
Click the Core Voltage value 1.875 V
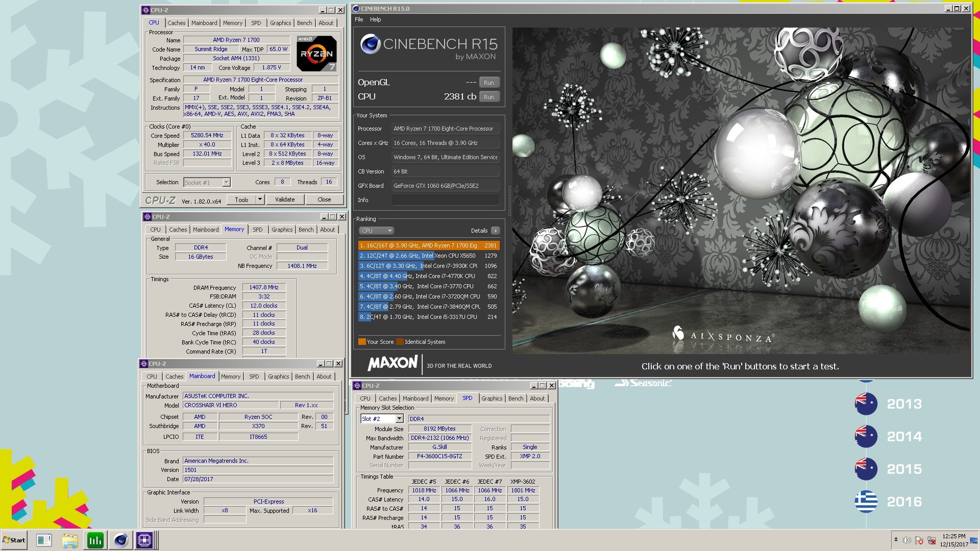[271, 67]
